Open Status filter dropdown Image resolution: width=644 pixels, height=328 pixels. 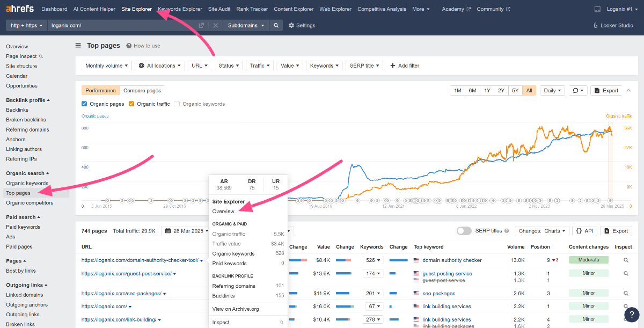pyautogui.click(x=228, y=65)
